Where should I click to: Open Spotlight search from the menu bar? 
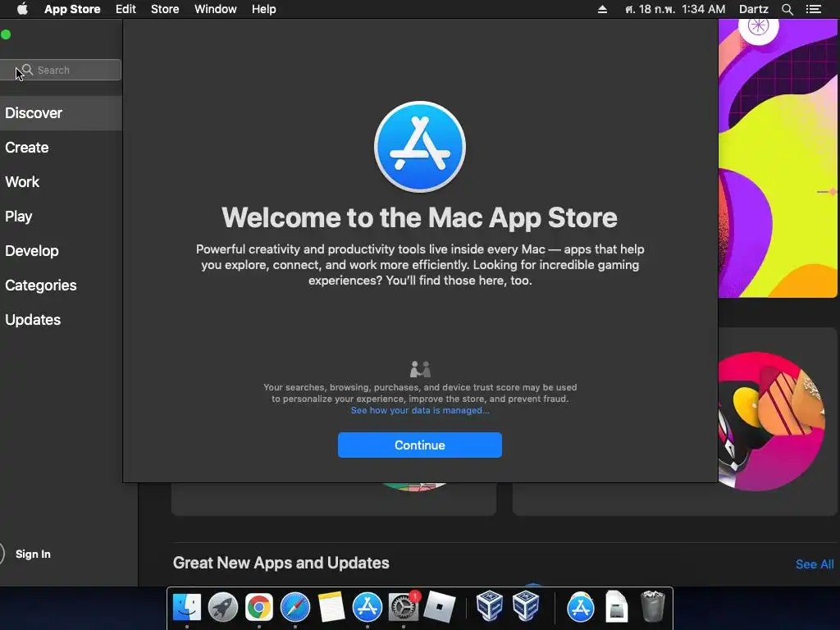pos(787,9)
